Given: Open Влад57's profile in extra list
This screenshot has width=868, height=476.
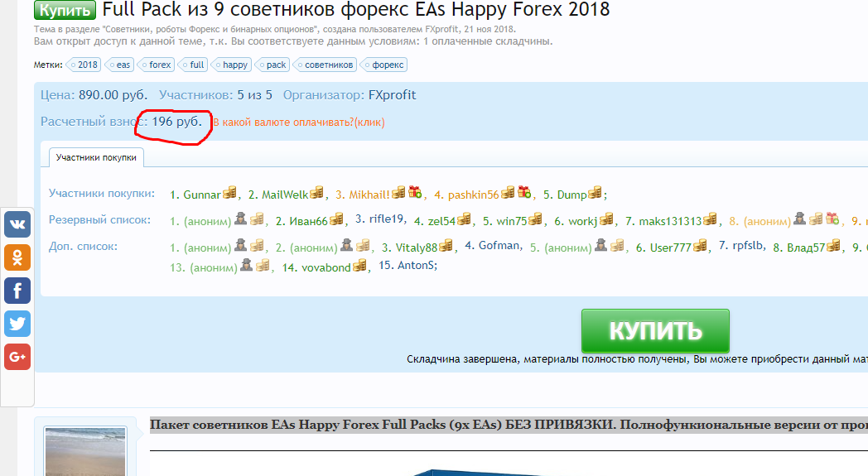Looking at the screenshot, I should coord(806,248).
